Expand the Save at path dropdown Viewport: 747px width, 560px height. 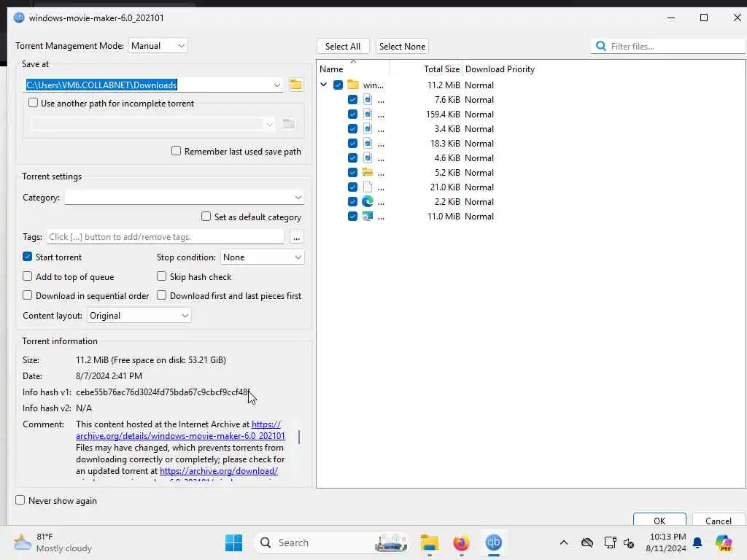tap(276, 85)
